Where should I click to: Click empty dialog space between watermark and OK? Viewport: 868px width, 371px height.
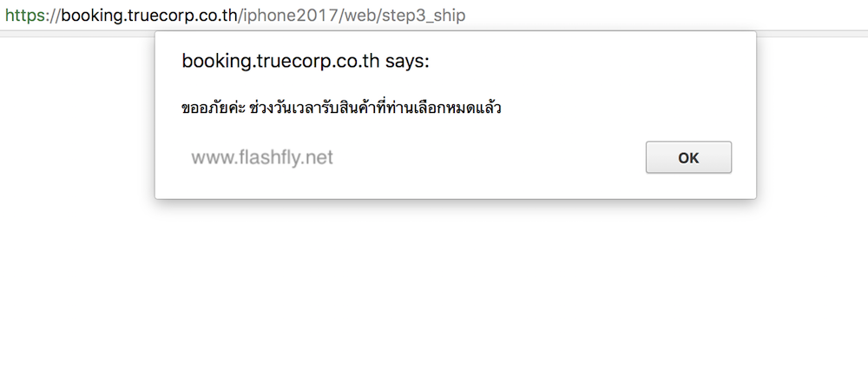pyautogui.click(x=486, y=158)
